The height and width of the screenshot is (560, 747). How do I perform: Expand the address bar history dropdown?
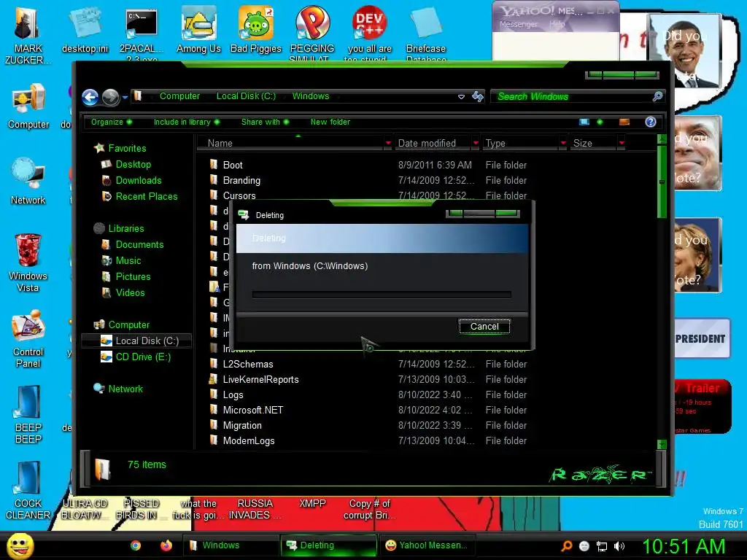click(x=461, y=97)
